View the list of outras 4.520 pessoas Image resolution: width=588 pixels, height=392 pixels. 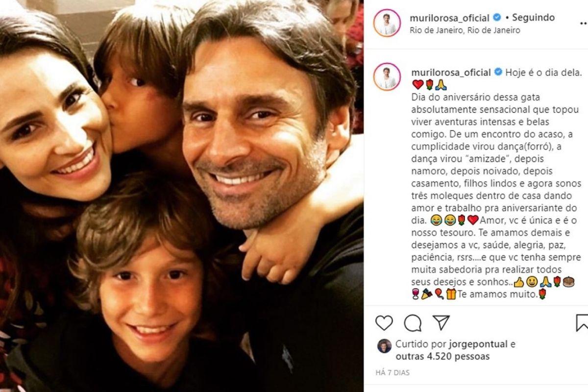pos(442,357)
